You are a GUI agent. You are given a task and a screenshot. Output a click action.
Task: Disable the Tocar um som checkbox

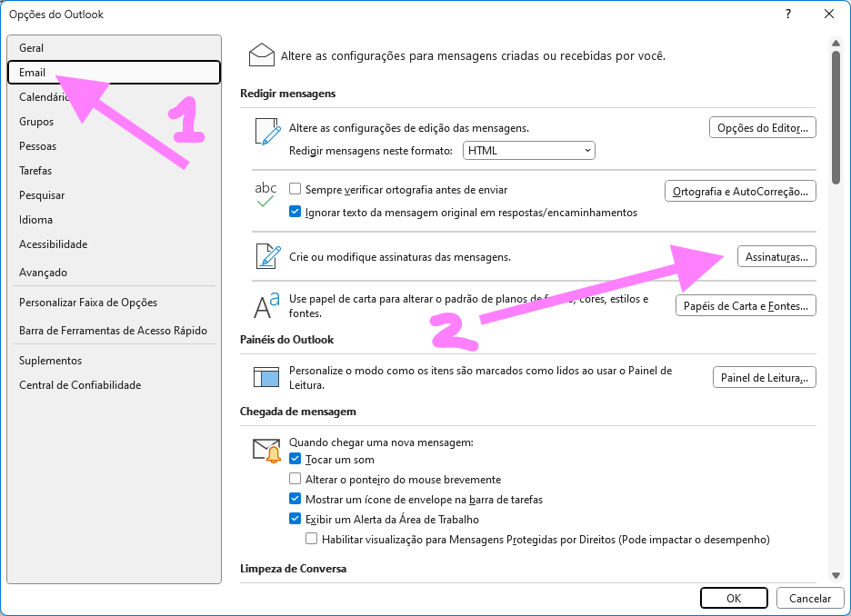(295, 460)
